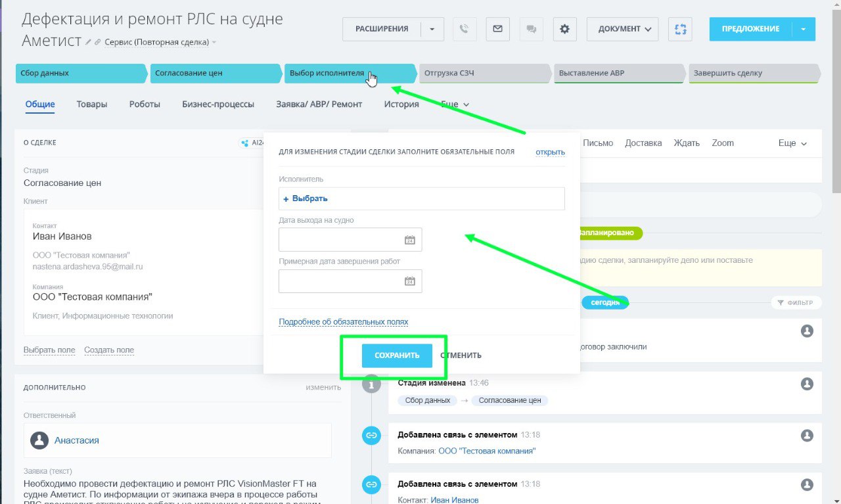Choose the Доставка activity option

(643, 143)
